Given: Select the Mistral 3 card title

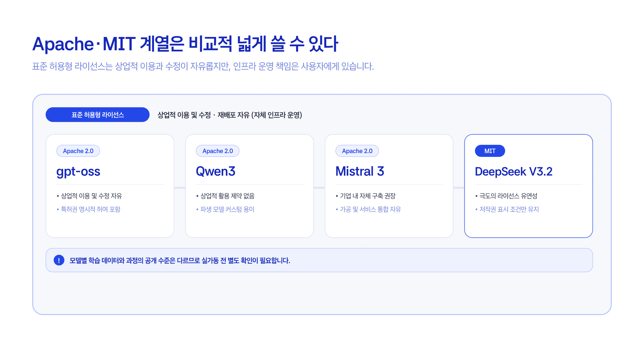Looking at the screenshot, I should tap(360, 171).
